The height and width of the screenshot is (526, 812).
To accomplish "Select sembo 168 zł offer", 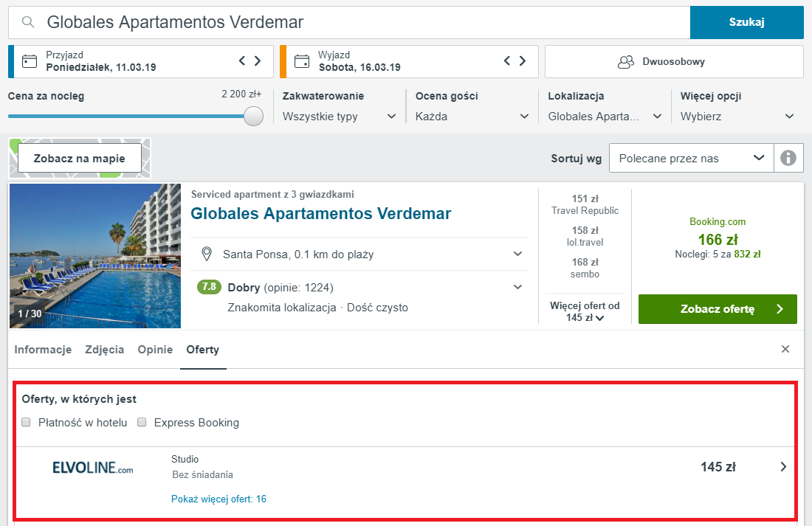I will 585,268.
